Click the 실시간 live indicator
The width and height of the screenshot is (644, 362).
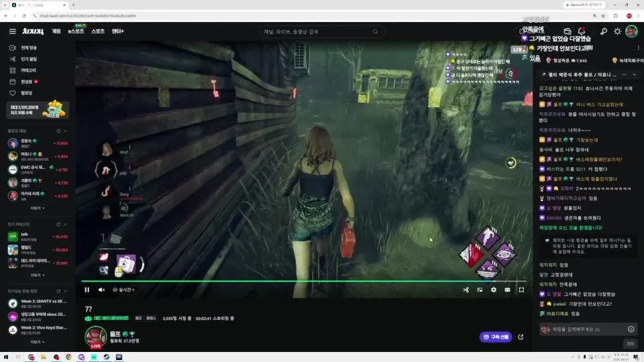pyautogui.click(x=123, y=290)
